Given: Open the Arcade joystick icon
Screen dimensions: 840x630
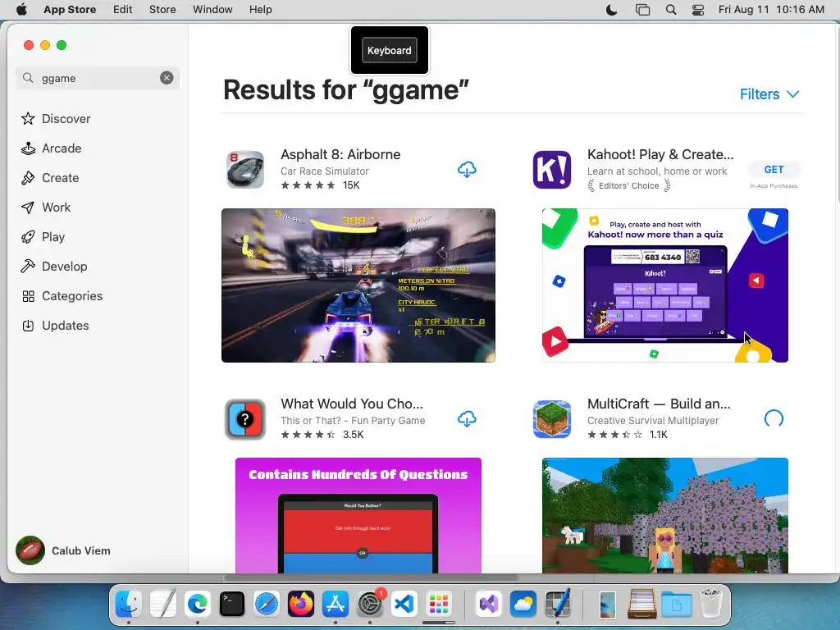Looking at the screenshot, I should (28, 148).
